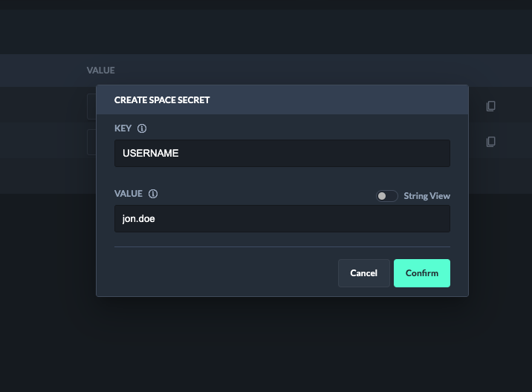Click the first row value field behind dialog
The height and width of the screenshot is (392, 532).
[91, 106]
